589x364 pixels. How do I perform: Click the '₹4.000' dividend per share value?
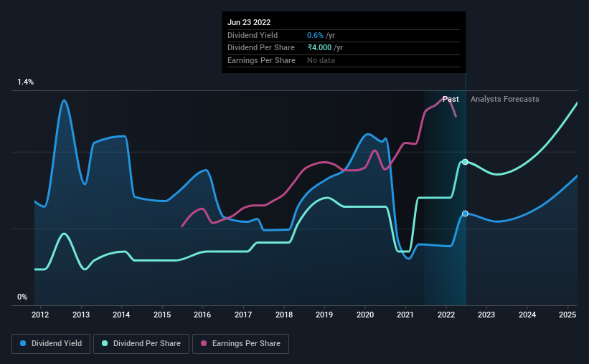tap(319, 48)
